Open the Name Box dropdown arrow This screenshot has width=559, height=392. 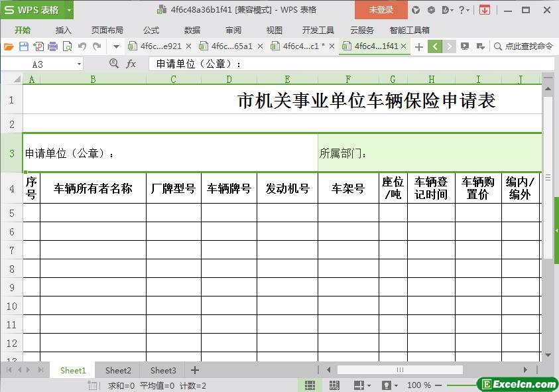[80, 64]
